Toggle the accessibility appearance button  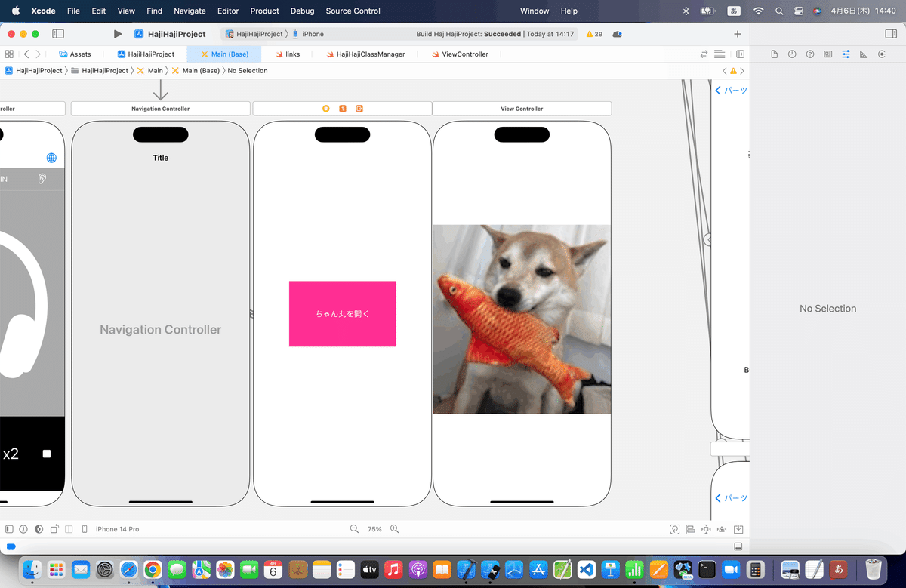[23, 529]
